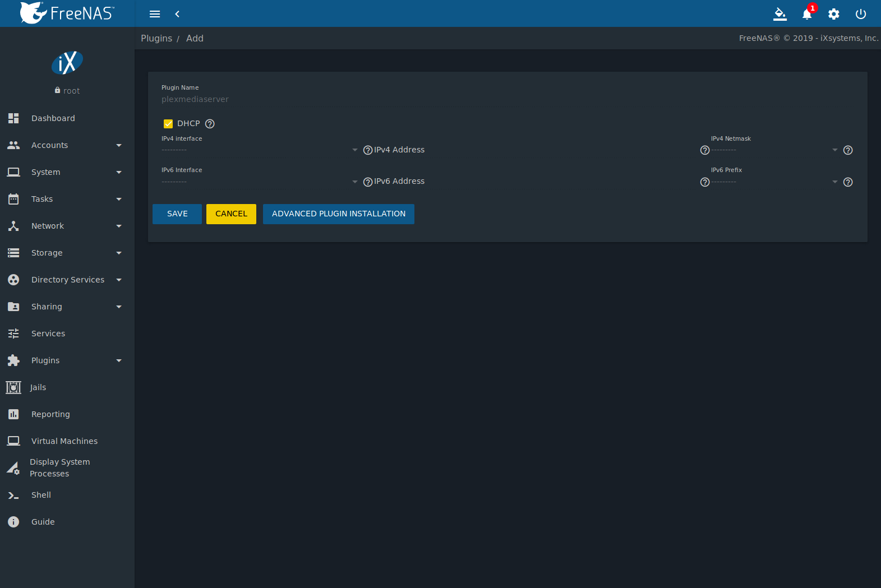This screenshot has width=881, height=588.
Task: Focus the IPv4 Address input field
Action: (x=537, y=150)
